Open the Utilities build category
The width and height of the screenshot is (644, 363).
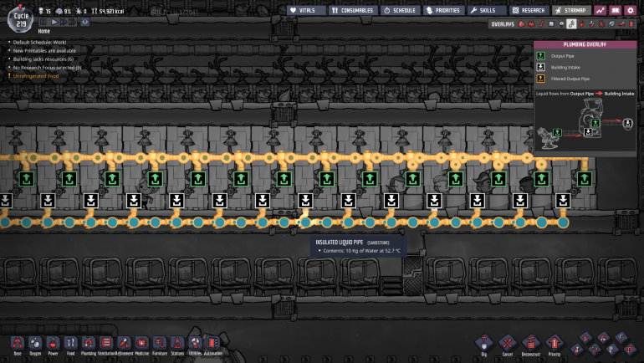click(195, 343)
